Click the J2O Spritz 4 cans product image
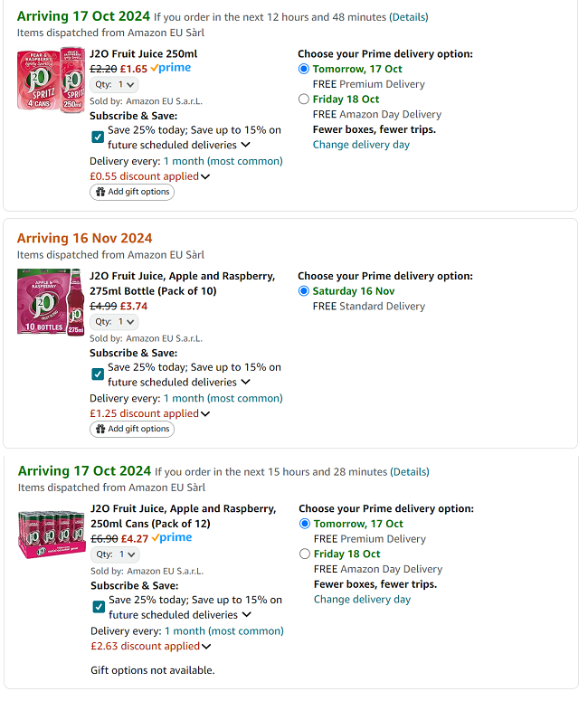The image size is (588, 701). pyautogui.click(x=51, y=80)
